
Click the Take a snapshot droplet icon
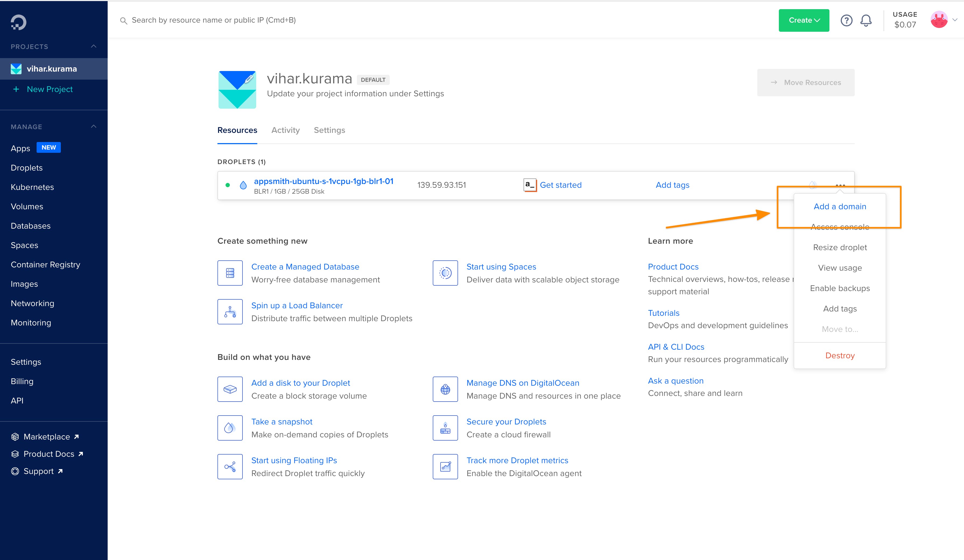(x=230, y=428)
